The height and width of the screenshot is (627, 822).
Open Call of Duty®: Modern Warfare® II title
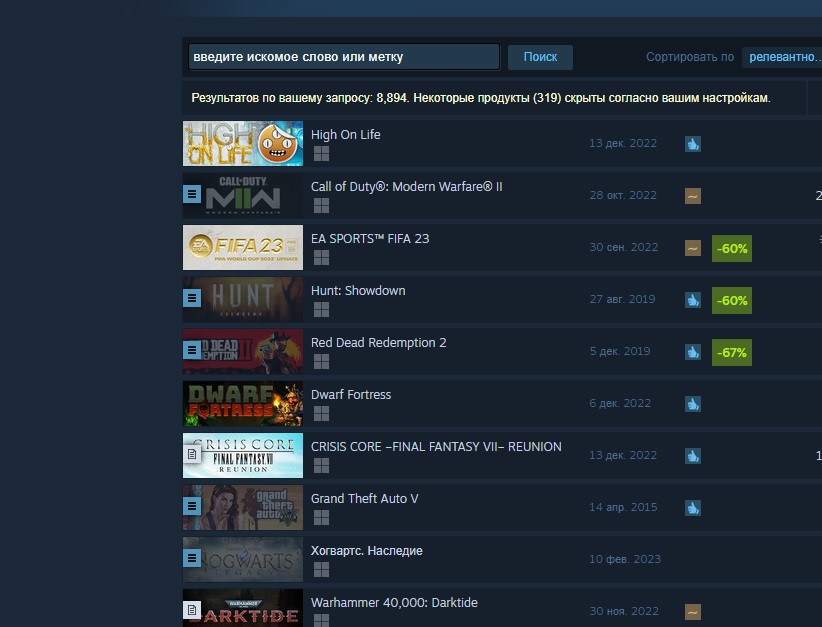[x=406, y=187]
